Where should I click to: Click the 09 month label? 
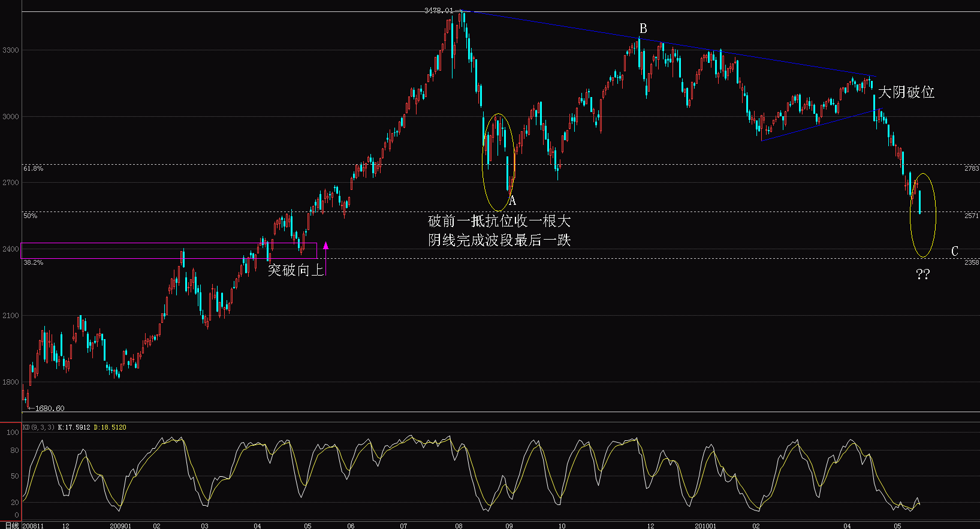[x=509, y=526]
